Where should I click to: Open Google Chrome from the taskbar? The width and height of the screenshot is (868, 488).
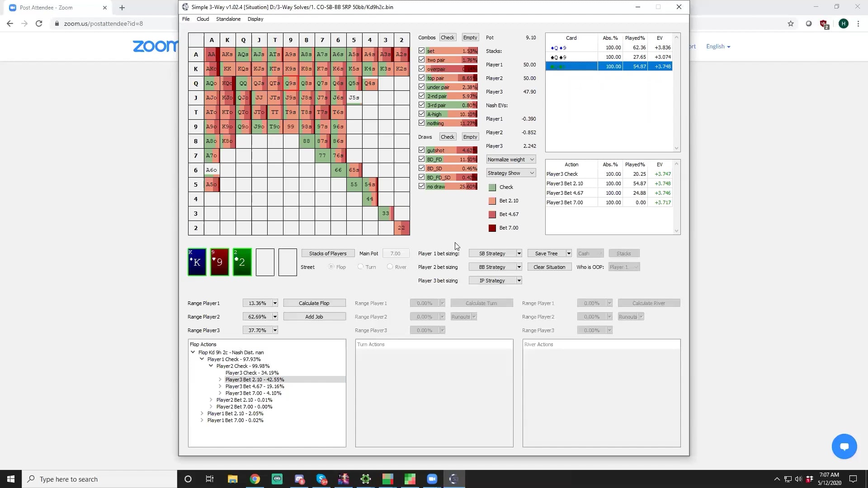coord(255,479)
